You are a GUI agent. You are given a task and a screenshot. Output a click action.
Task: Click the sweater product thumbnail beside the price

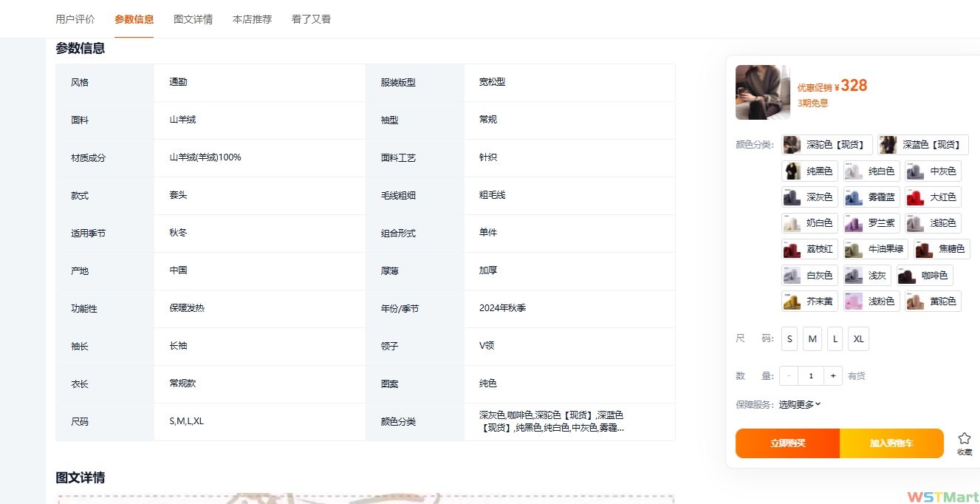click(x=762, y=92)
